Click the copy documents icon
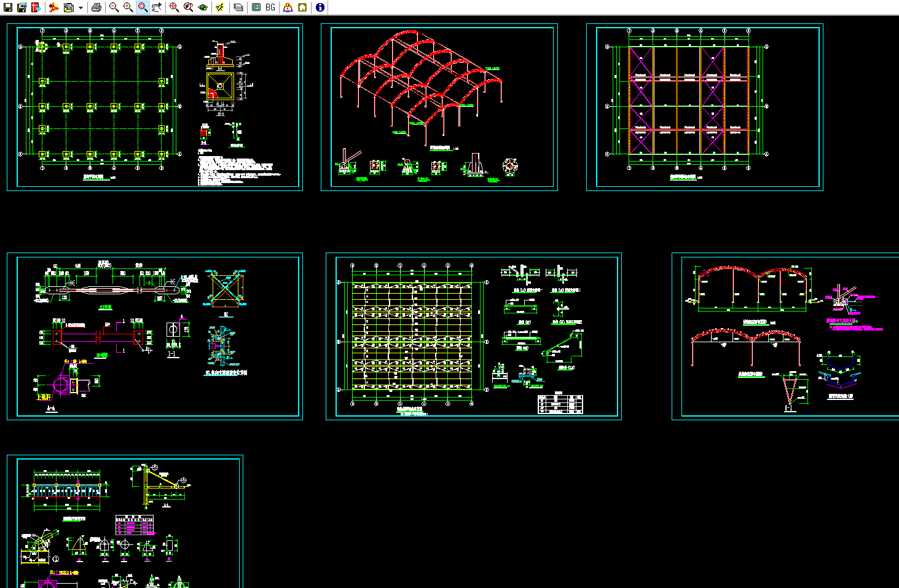 [x=69, y=7]
